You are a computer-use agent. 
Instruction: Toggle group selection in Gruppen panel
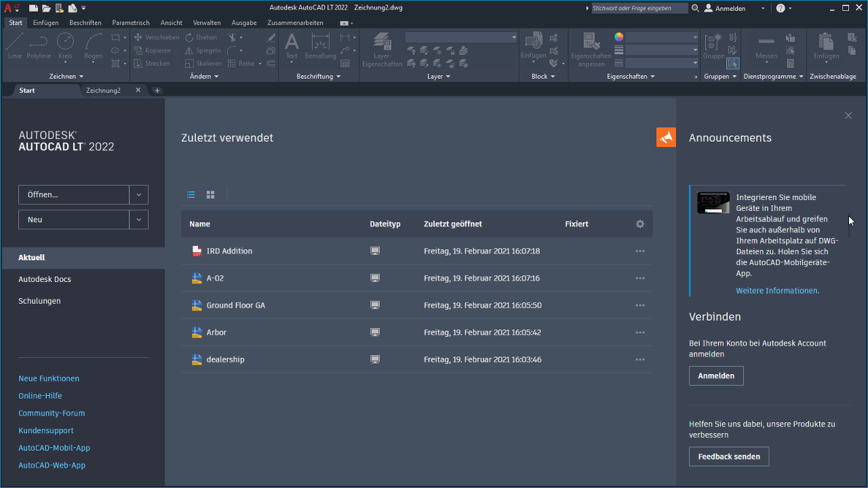(733, 64)
